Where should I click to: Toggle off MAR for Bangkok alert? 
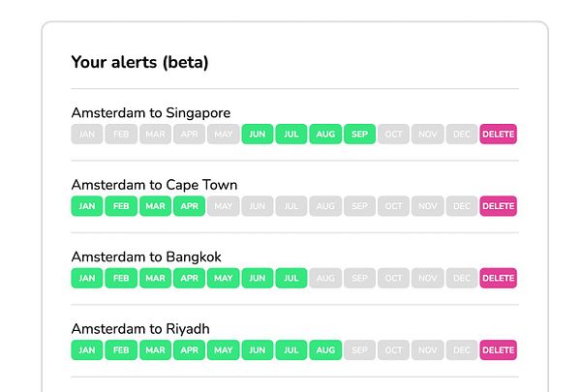click(x=155, y=278)
